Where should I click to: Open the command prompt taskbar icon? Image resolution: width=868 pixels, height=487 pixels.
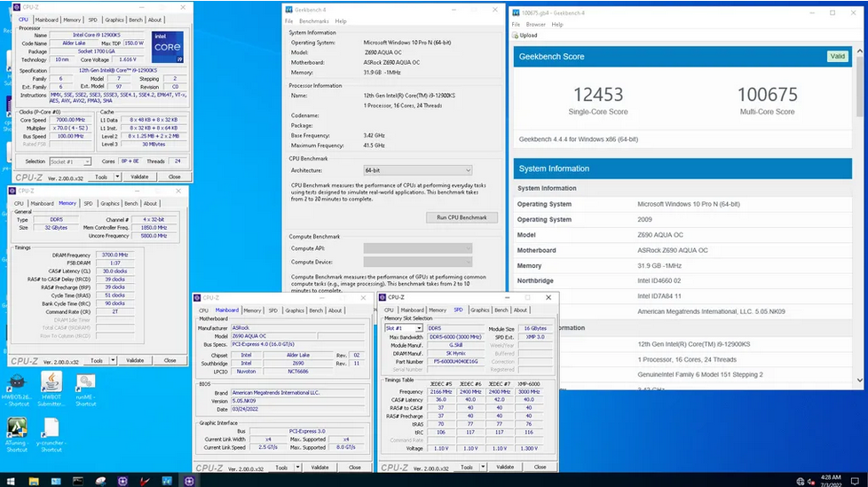click(x=78, y=481)
